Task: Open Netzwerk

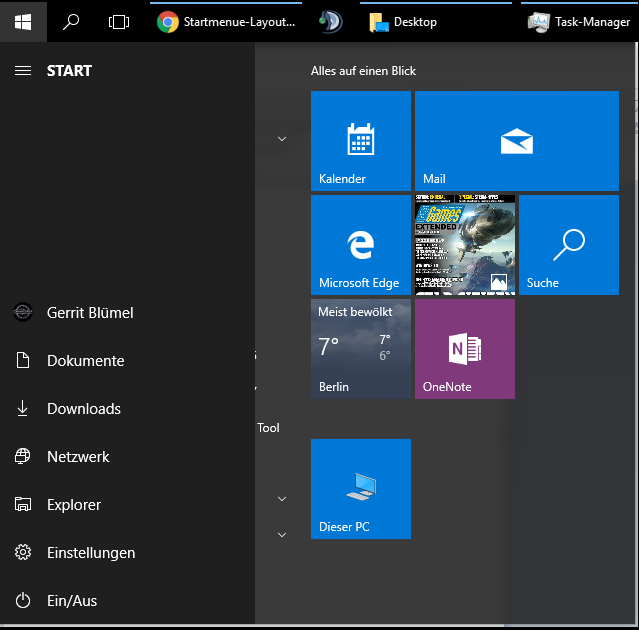Action: point(127,457)
